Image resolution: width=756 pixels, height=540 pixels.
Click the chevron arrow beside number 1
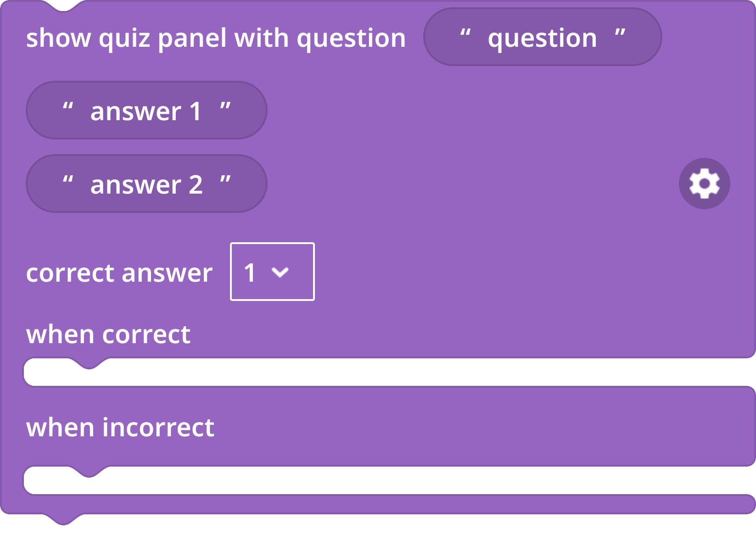coord(280,273)
